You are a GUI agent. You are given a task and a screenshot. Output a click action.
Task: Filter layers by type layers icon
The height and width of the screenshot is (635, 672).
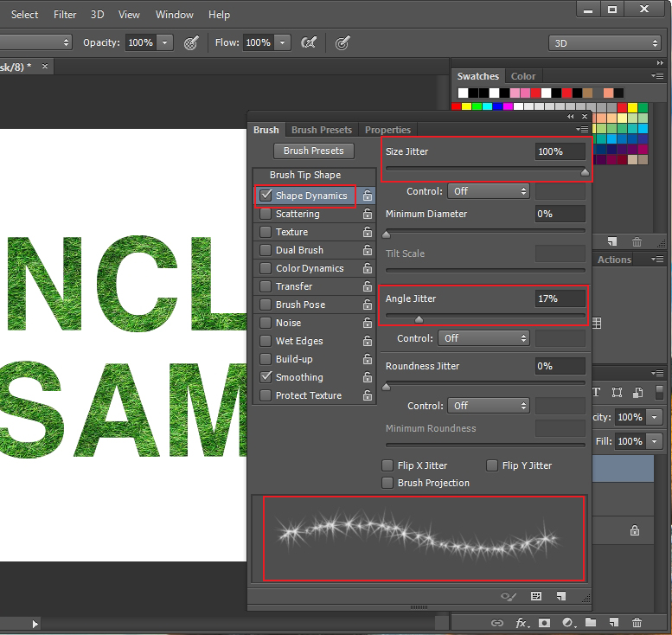[x=596, y=392]
